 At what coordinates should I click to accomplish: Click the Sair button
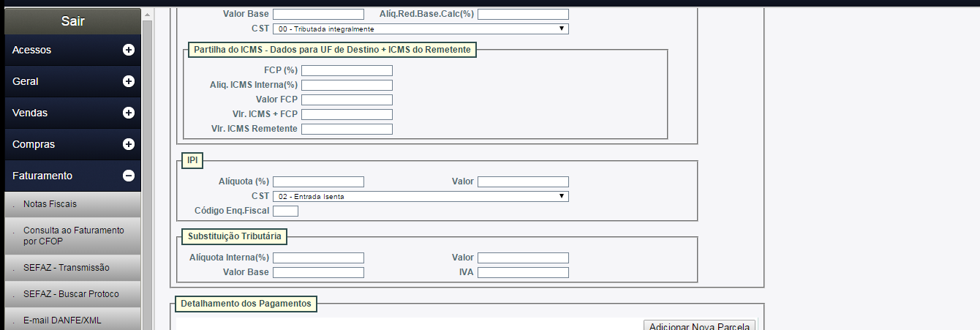tap(72, 21)
